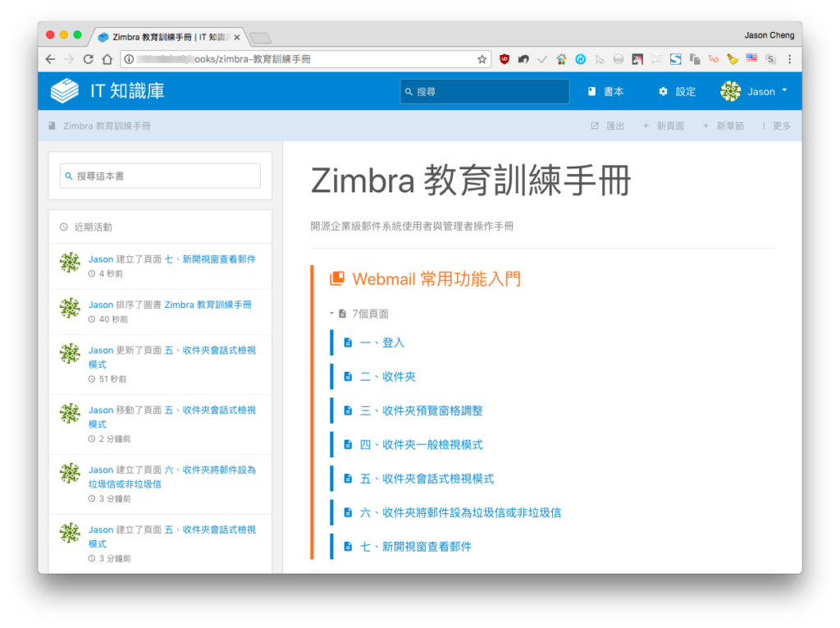Viewport: 840px width, 628px height.
Task: Click Jason's avatar in the 4 秒前 activity
Action: point(70,263)
